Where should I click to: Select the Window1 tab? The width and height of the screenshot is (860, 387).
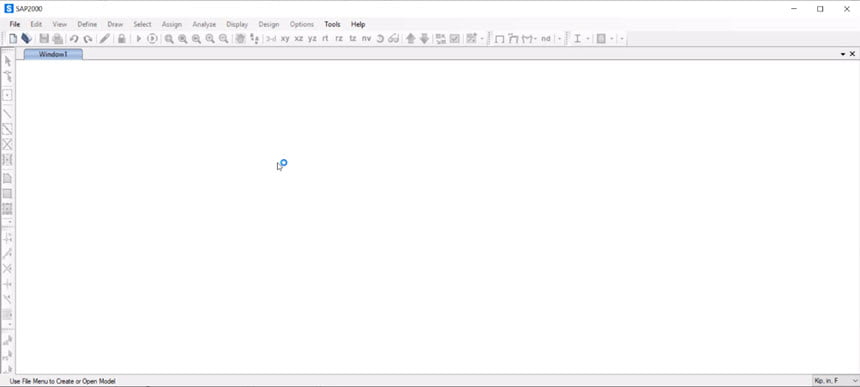pos(53,54)
